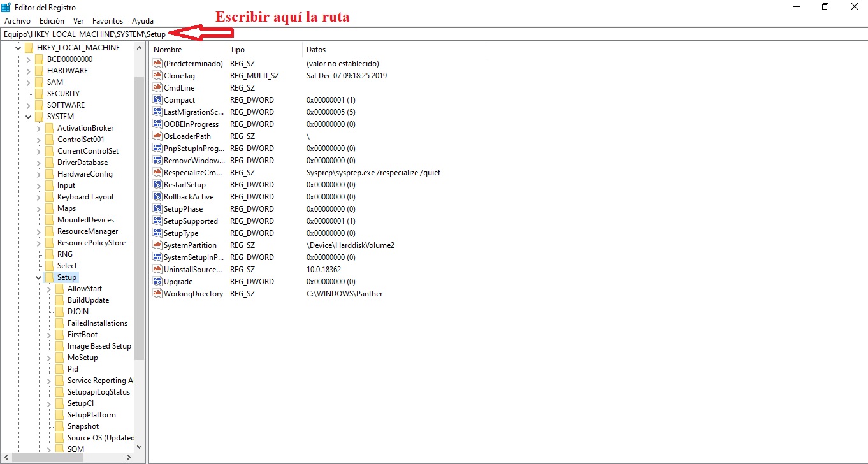
Task: Expand the HARDWARE key
Action: [29, 71]
